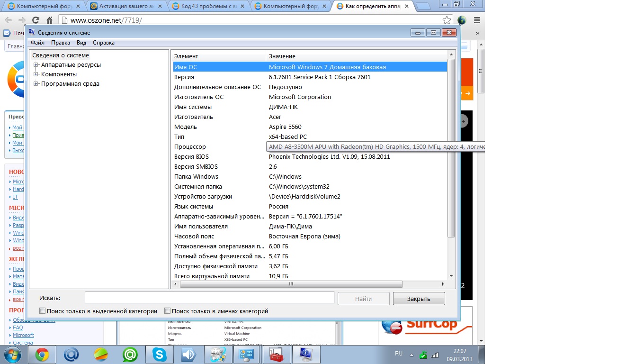This screenshot has height=364, width=644.
Task: Select Программная среда in the tree
Action: tap(70, 84)
